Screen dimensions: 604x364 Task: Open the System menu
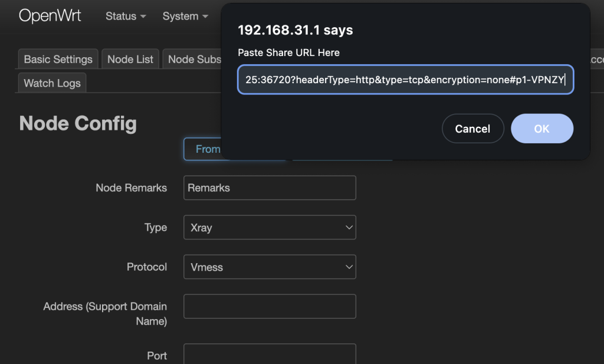(185, 17)
